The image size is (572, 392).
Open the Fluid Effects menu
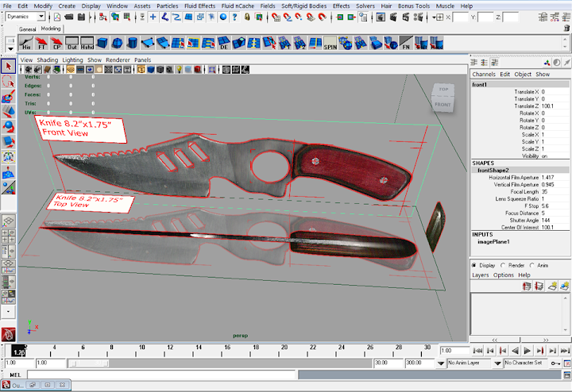(199, 5)
